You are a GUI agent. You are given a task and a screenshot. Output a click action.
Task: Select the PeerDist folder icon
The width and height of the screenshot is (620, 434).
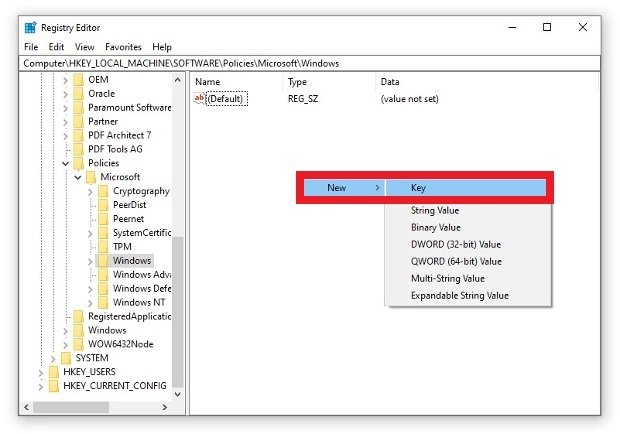coord(103,205)
